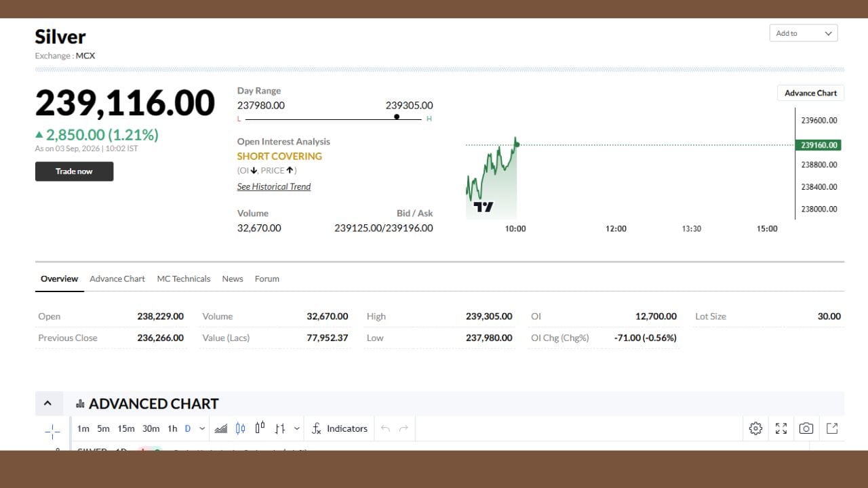Click the Day Range slider marker
The height and width of the screenshot is (488, 868).
point(397,117)
